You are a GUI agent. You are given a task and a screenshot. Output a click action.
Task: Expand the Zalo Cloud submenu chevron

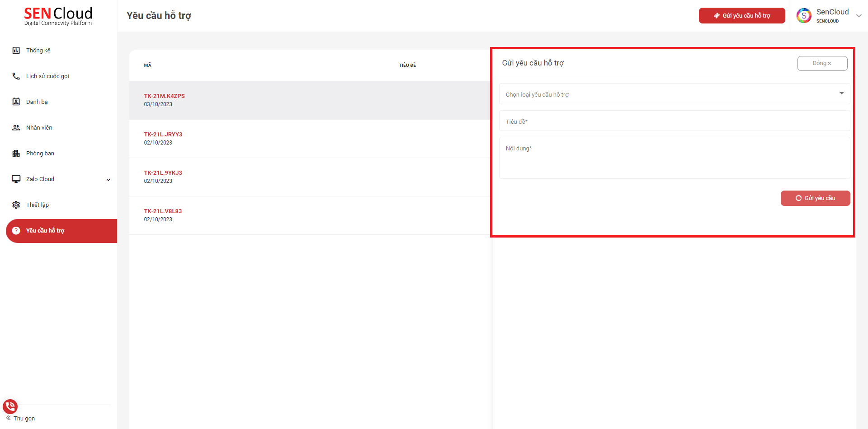[x=108, y=180]
